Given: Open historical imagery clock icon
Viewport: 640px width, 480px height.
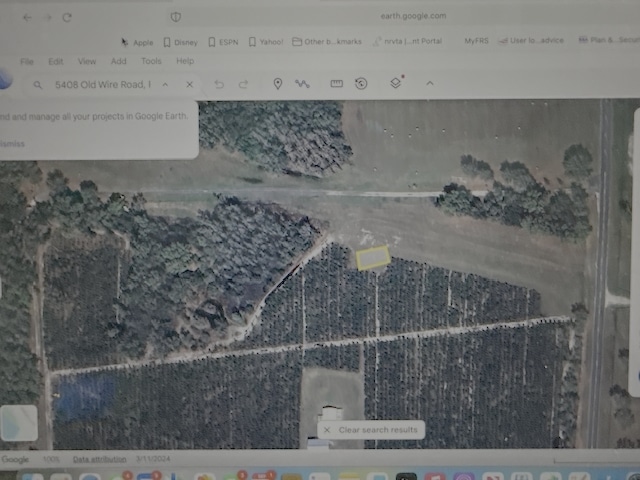Looking at the screenshot, I should point(361,84).
